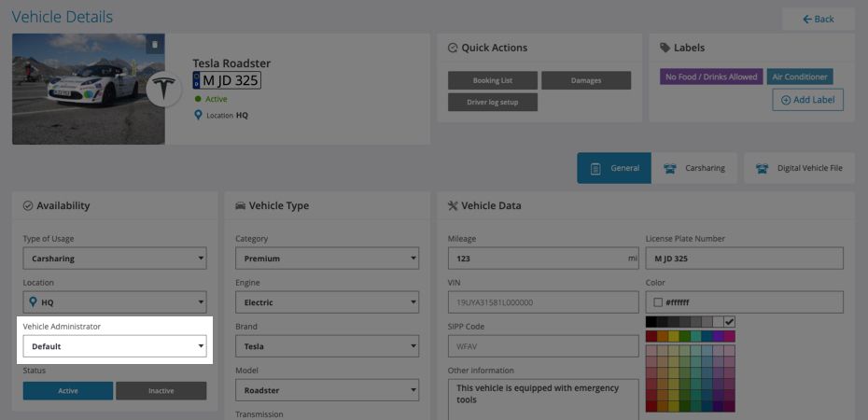Click the License Plate Number field

[x=745, y=259]
